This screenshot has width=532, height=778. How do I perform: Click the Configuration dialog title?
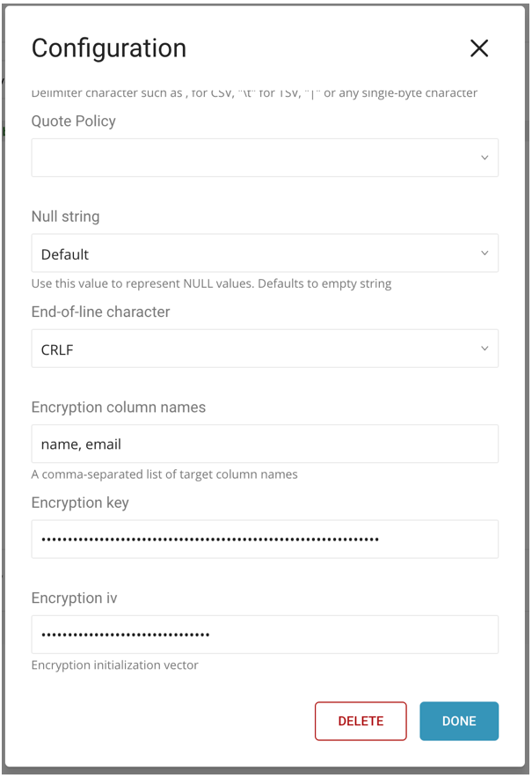pos(109,48)
